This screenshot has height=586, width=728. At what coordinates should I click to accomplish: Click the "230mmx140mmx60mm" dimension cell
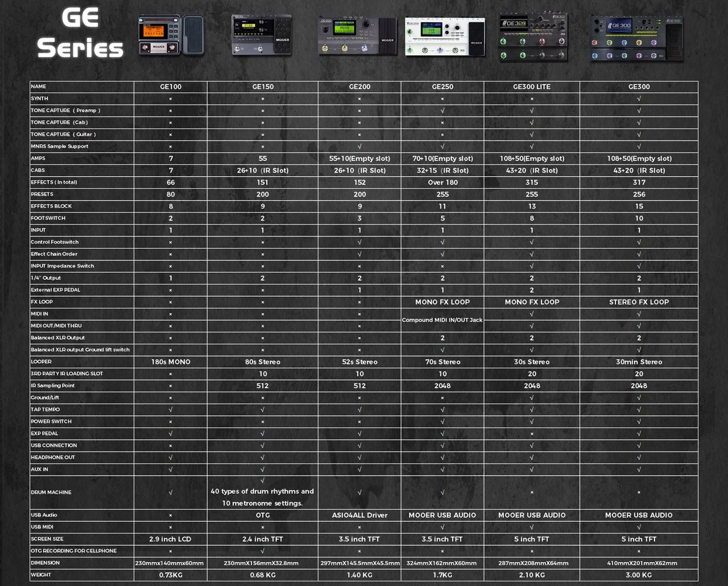[169, 563]
